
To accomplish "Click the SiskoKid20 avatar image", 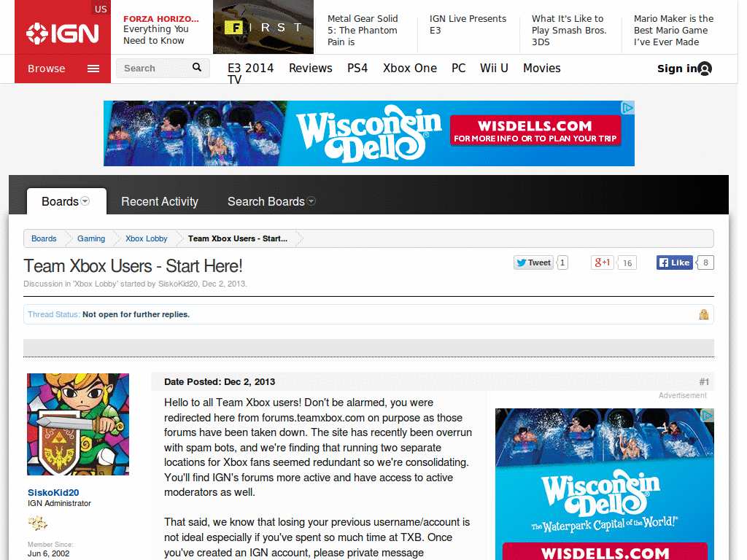I will point(78,424).
